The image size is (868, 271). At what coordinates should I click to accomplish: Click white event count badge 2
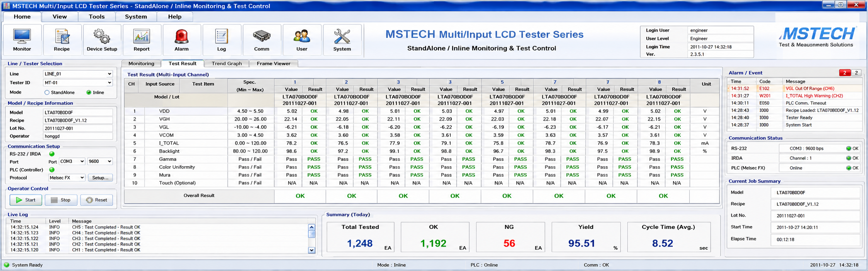coord(856,73)
